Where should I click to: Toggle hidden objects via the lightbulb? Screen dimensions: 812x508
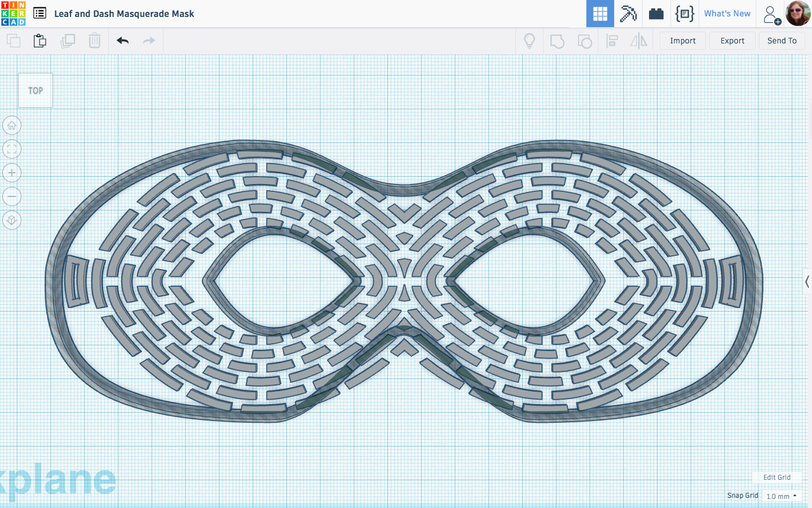[x=529, y=40]
